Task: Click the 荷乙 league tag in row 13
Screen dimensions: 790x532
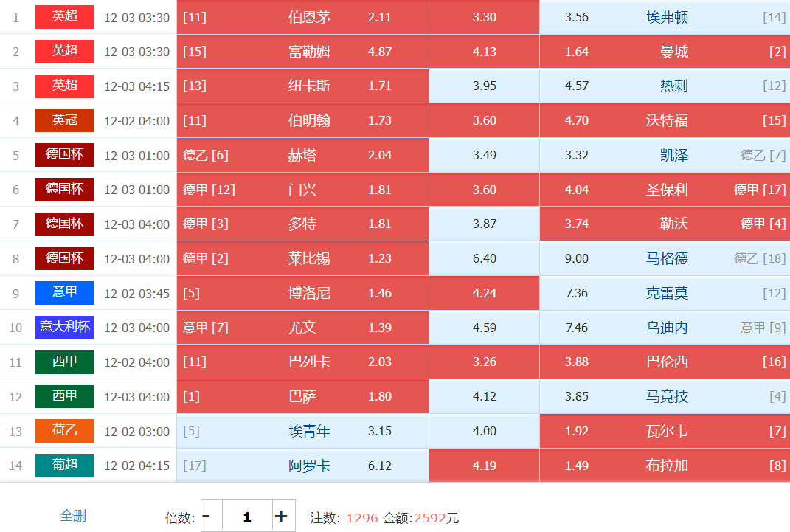Action: pyautogui.click(x=65, y=431)
